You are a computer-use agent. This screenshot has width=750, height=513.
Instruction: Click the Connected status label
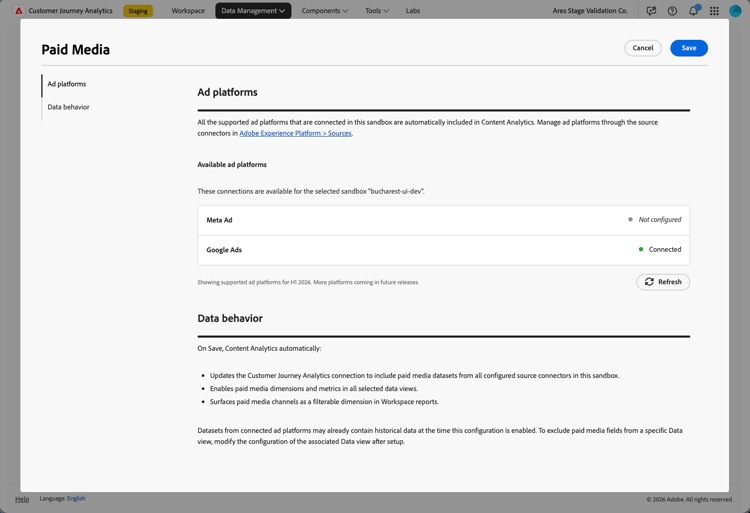click(x=665, y=250)
